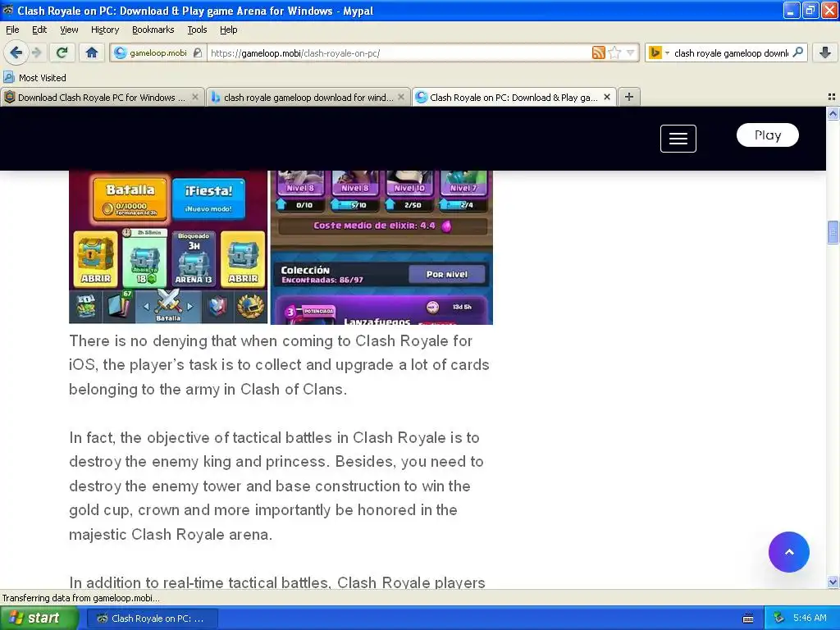This screenshot has width=840, height=630.
Task: Click the 5:46 AM clock
Action: point(810,618)
